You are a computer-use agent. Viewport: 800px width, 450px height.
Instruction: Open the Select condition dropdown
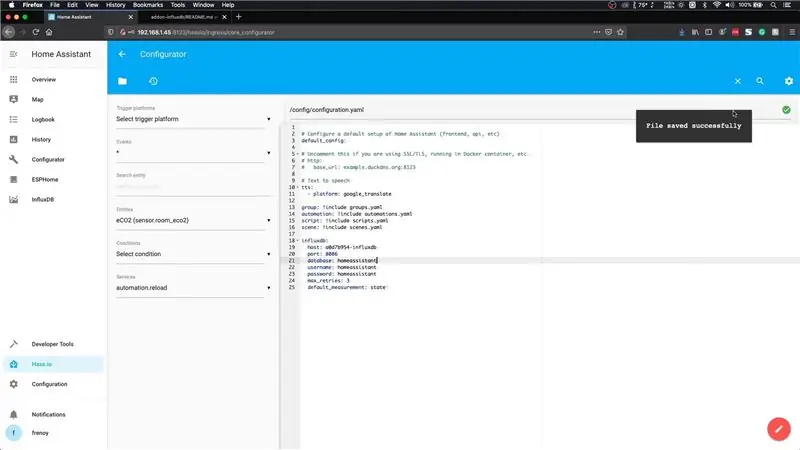point(193,254)
